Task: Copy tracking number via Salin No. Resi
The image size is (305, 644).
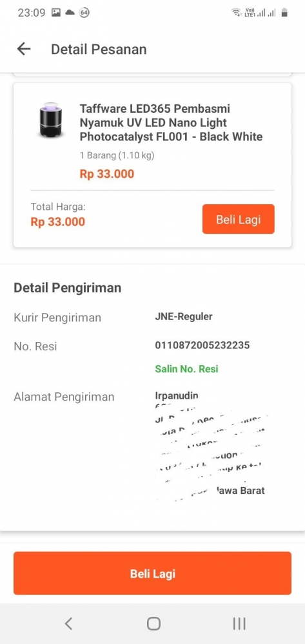Action: click(x=186, y=369)
